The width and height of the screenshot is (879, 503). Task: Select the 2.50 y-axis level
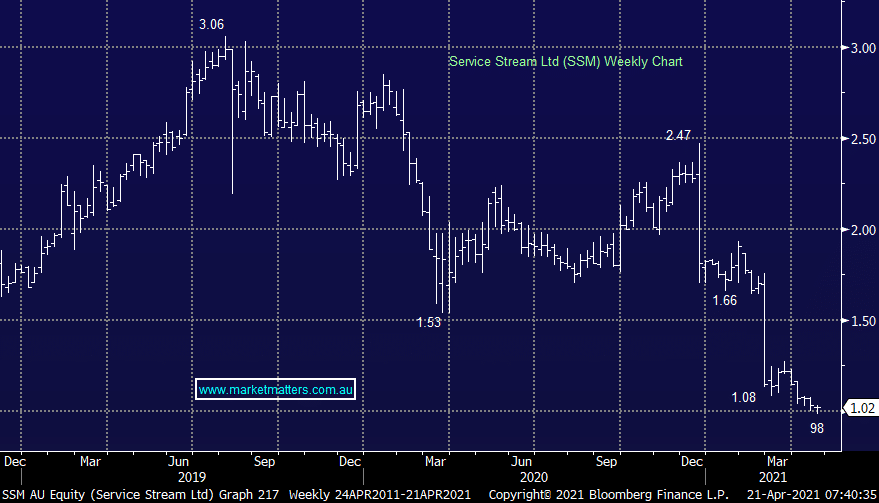click(859, 139)
